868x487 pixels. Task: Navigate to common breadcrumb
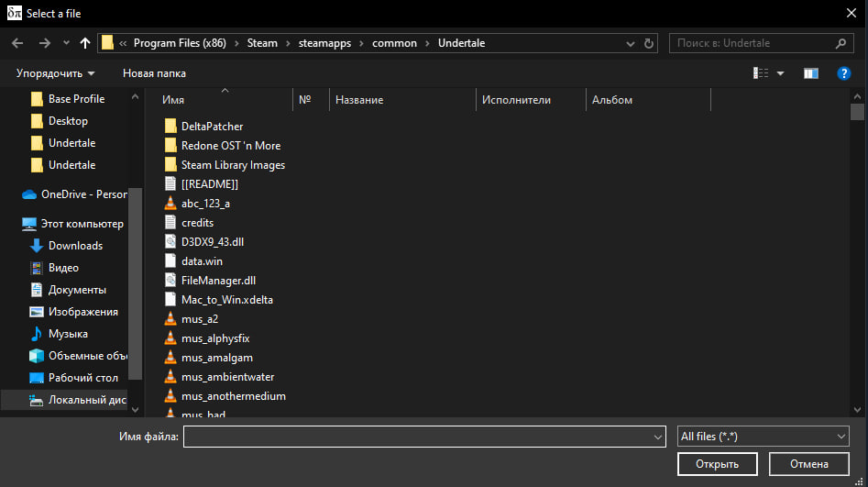coord(394,43)
